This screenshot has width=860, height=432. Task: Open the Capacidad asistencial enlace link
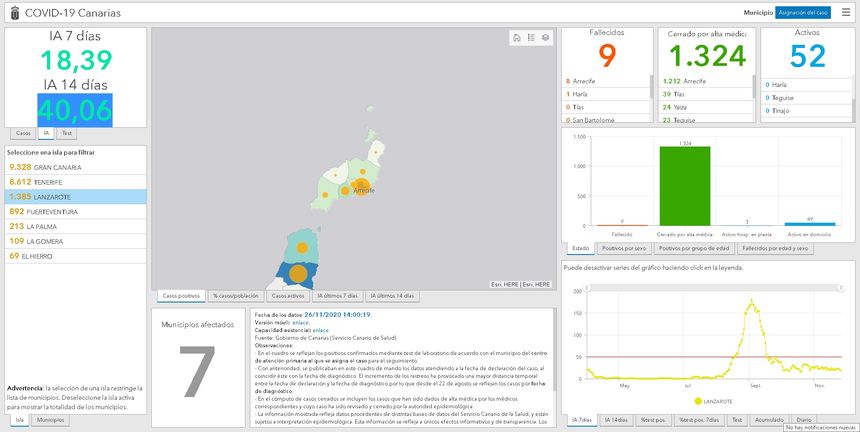pyautogui.click(x=320, y=329)
